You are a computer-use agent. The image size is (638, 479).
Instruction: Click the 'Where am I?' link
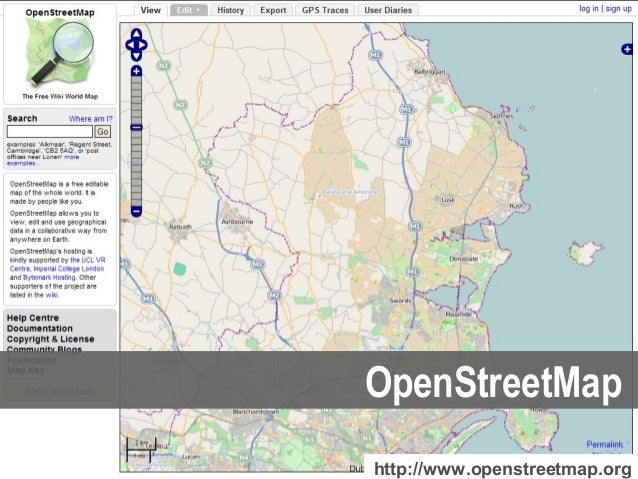[90, 119]
